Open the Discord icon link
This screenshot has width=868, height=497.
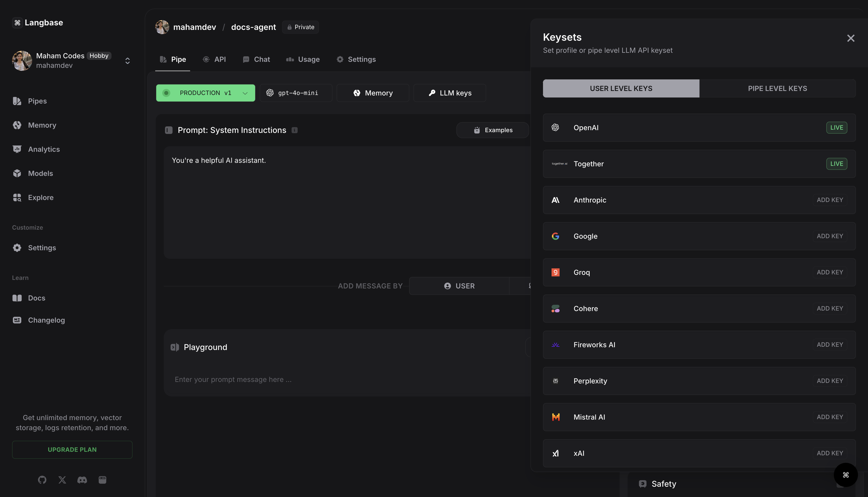tap(82, 480)
